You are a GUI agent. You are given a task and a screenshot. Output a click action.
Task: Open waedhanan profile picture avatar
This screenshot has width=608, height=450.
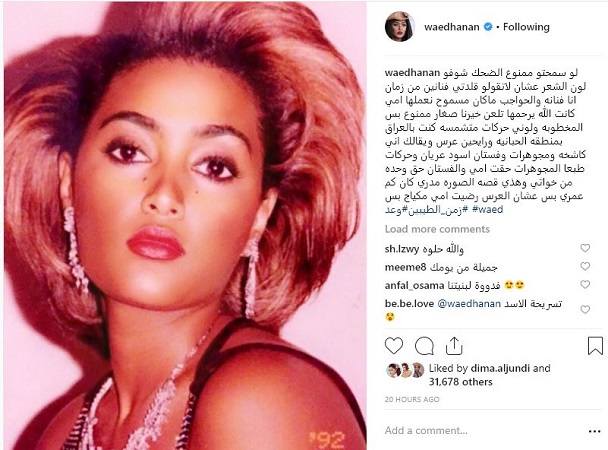[400, 26]
